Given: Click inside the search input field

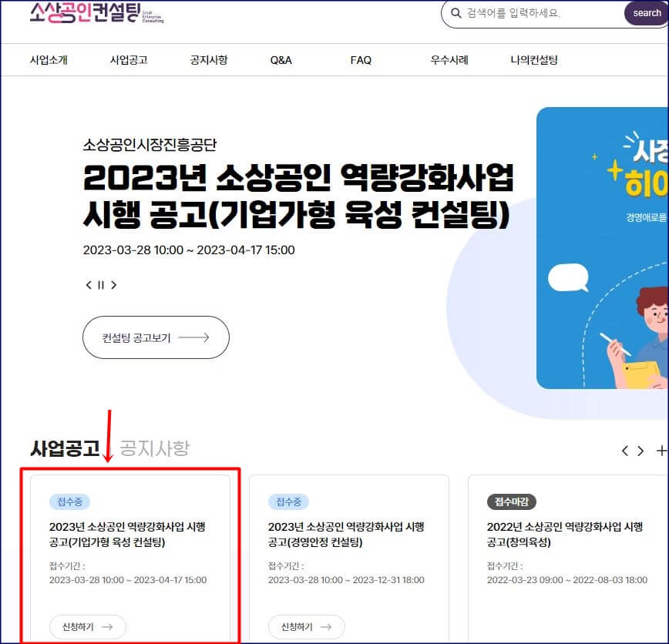Looking at the screenshot, I should 524,13.
